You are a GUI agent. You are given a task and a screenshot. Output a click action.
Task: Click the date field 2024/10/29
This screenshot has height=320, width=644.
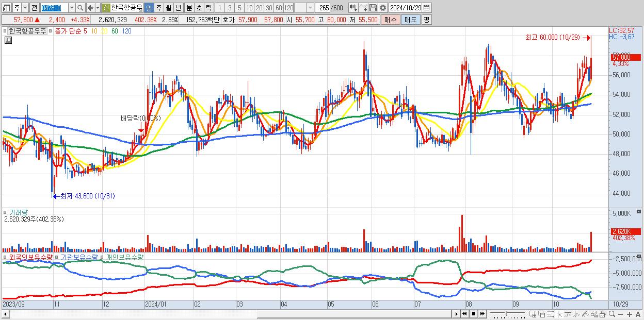(405, 8)
